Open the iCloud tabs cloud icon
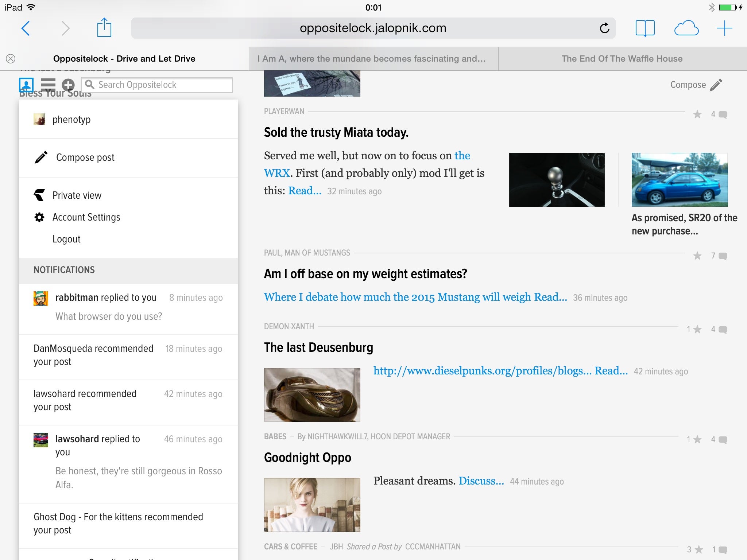Image resolution: width=747 pixels, height=560 pixels. pos(686,28)
